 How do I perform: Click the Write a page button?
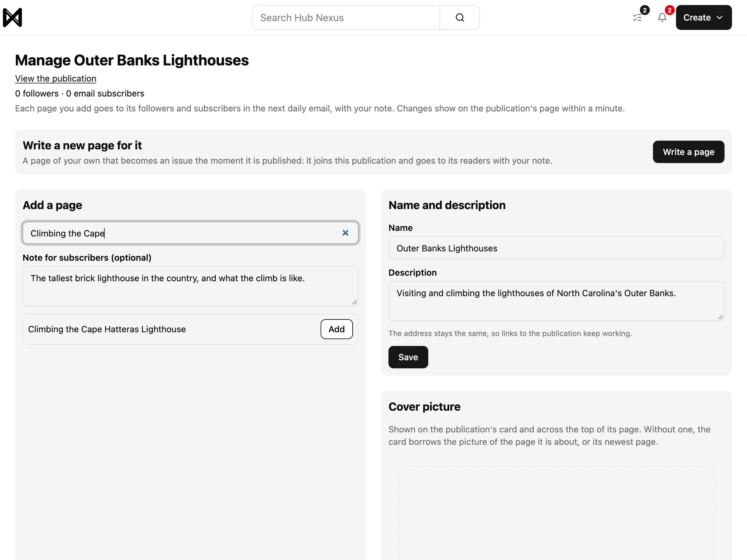[x=688, y=152]
